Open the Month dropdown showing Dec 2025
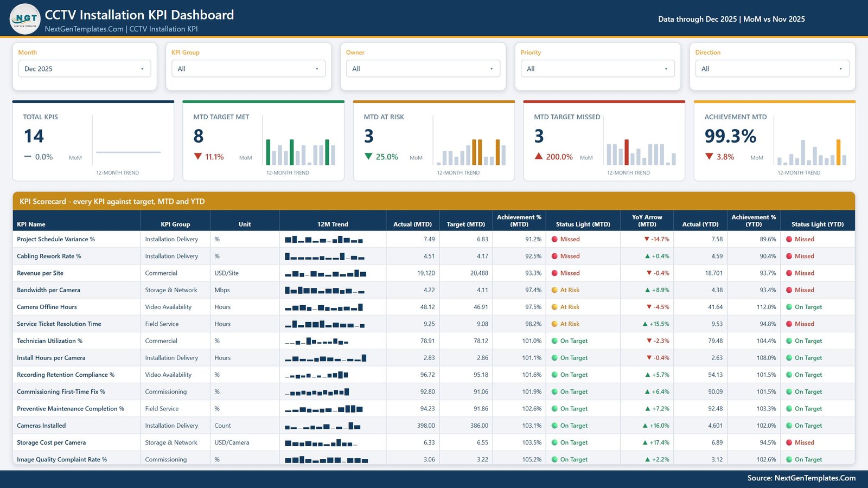The width and height of the screenshot is (868, 488). coord(85,69)
